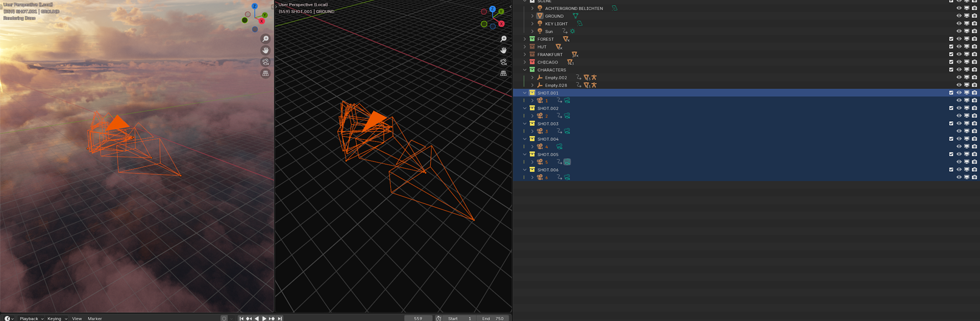Click the armature icon on Empty.002 row
Image resolution: width=980 pixels, height=321 pixels.
(x=594, y=78)
